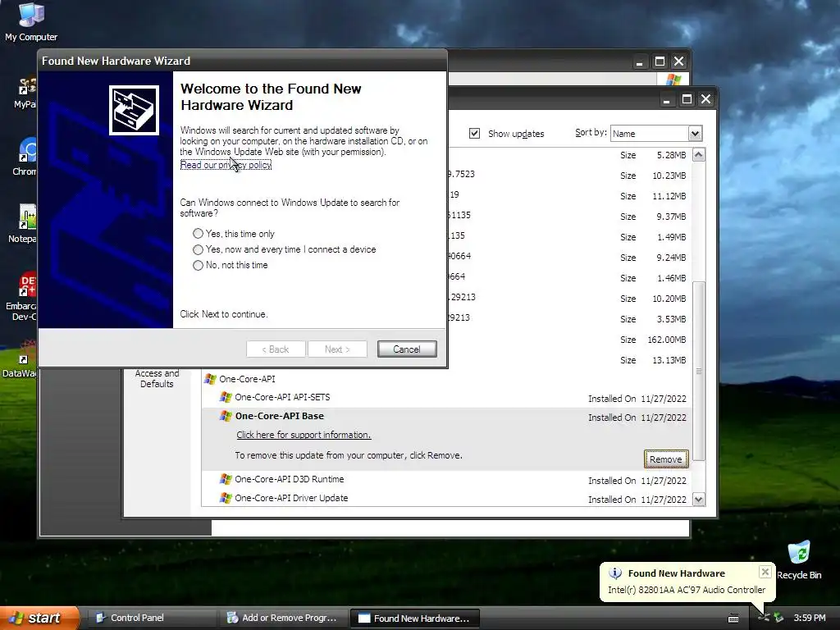Open Click here for support information link
Image resolution: width=840 pixels, height=630 pixels.
point(304,435)
